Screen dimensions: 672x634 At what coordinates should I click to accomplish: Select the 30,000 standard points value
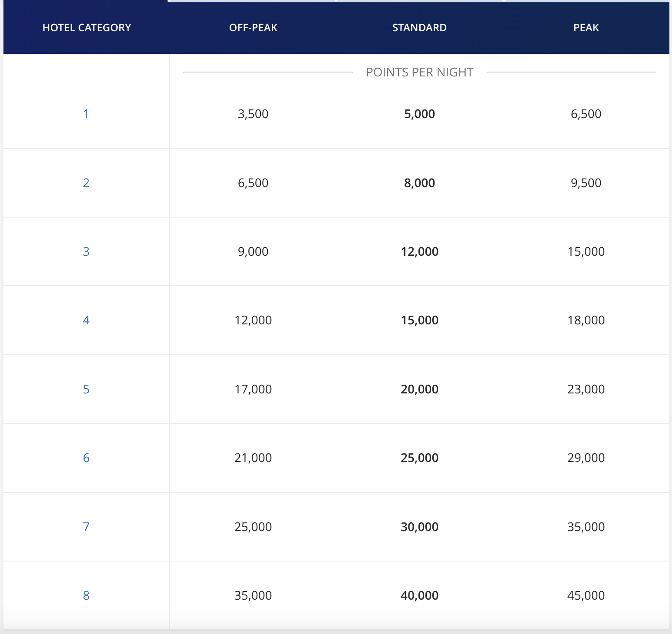(419, 527)
